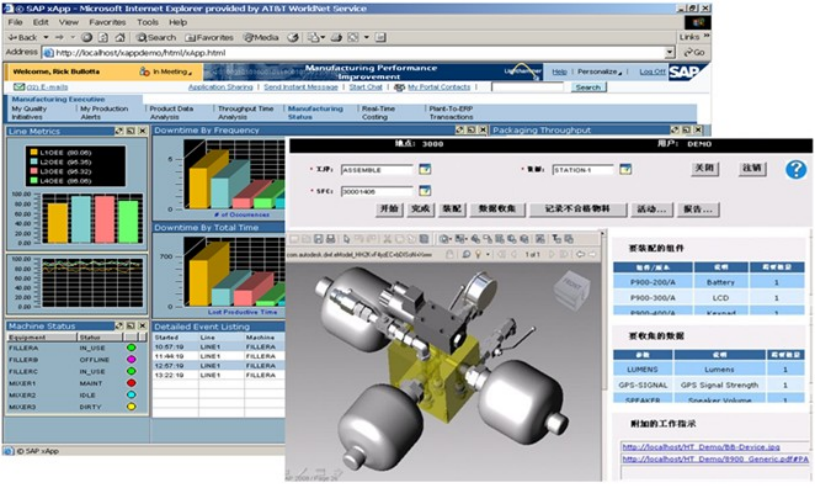
Task: Click the green status indicator for FILLERA
Action: point(130,347)
